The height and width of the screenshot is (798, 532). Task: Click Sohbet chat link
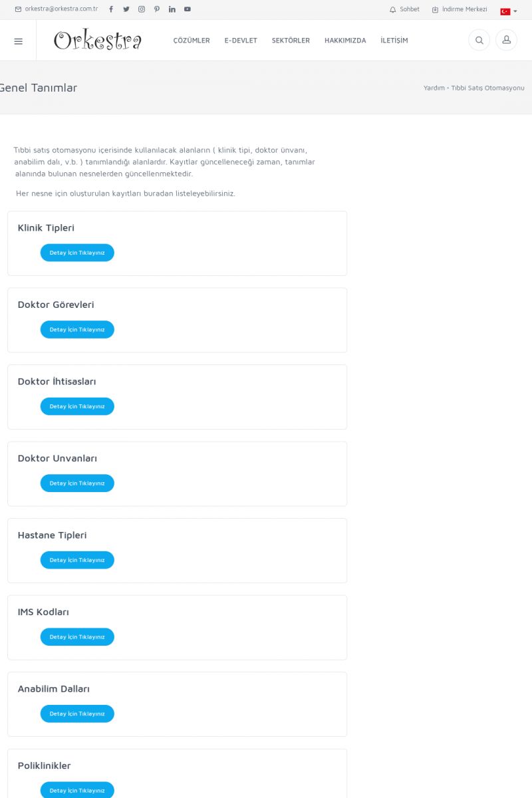[405, 9]
